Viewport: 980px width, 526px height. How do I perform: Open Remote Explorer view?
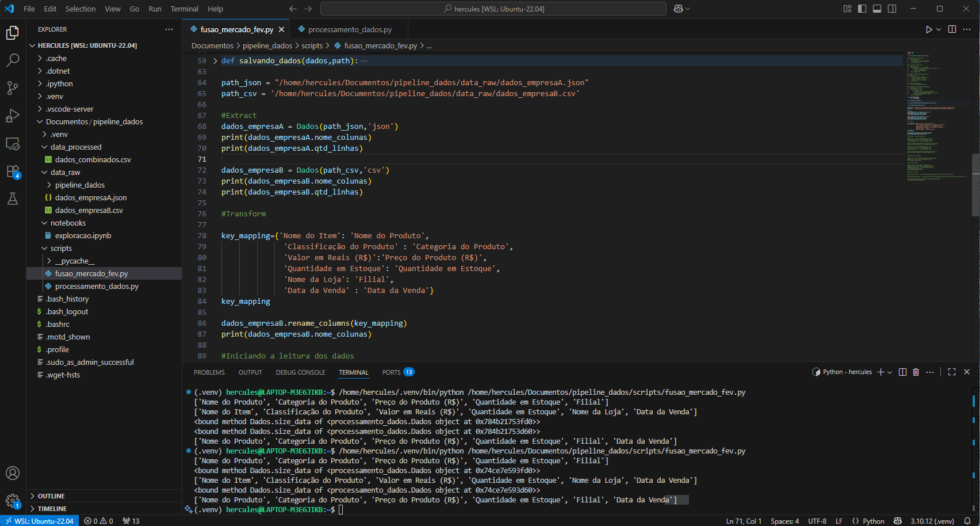tap(13, 143)
